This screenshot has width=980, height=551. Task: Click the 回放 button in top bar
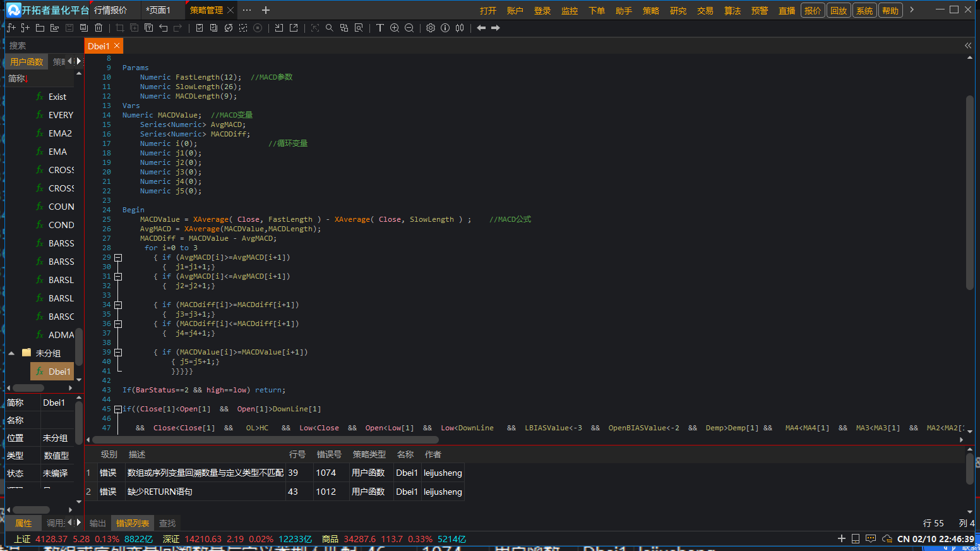pos(839,10)
